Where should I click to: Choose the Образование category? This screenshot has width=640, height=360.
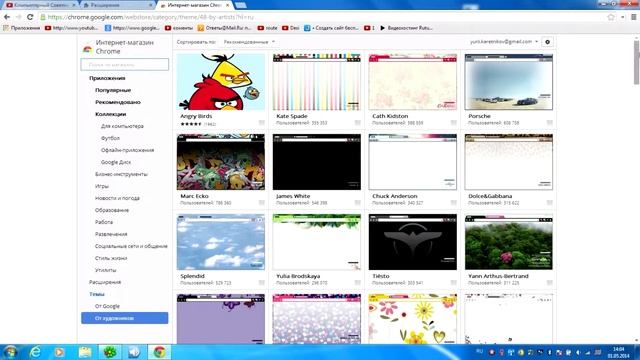coord(112,210)
